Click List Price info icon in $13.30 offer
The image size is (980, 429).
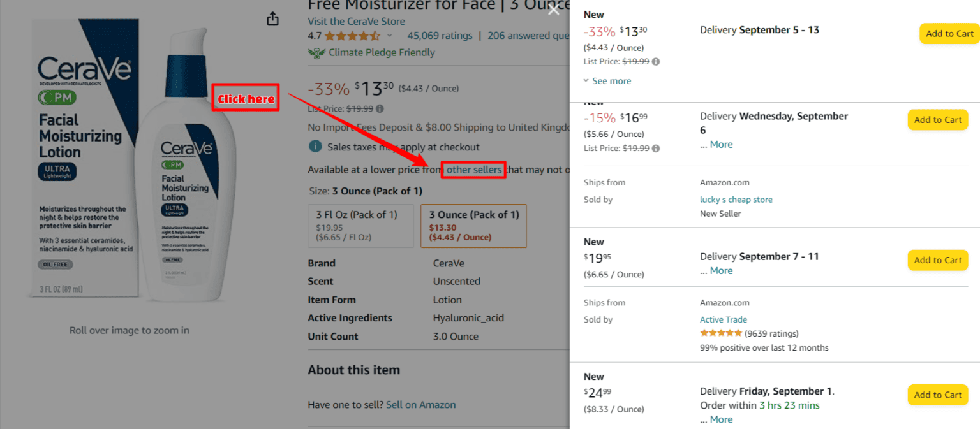(x=656, y=62)
